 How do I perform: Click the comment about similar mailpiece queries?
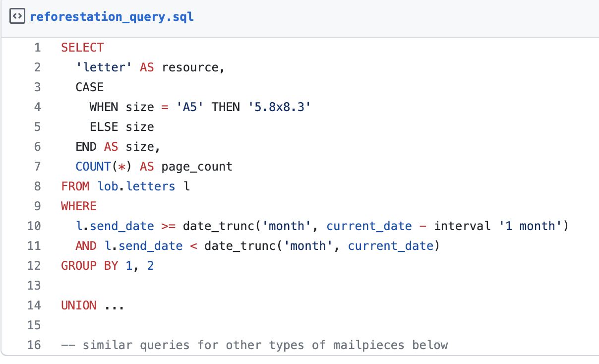(x=254, y=345)
